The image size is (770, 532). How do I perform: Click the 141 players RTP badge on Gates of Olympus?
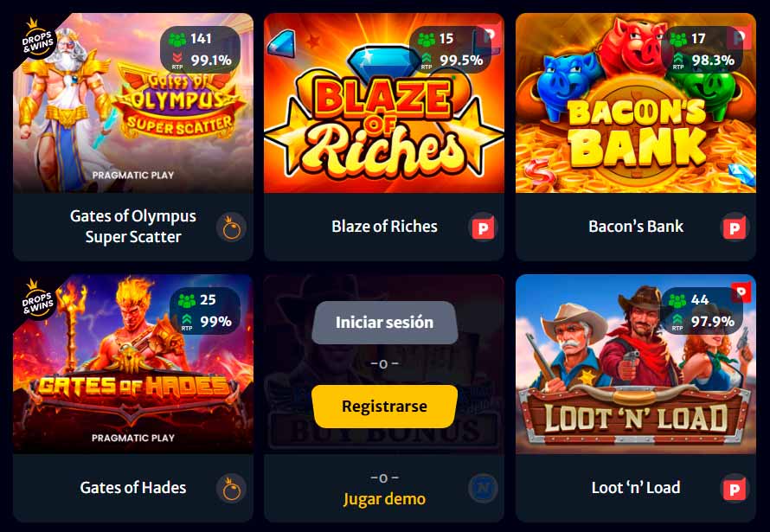[x=201, y=49]
